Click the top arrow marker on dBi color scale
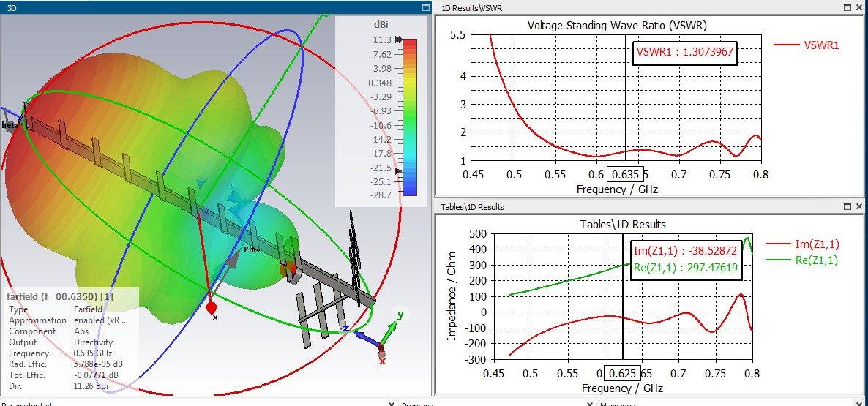Screen dimensions: 868x406 click(x=399, y=40)
